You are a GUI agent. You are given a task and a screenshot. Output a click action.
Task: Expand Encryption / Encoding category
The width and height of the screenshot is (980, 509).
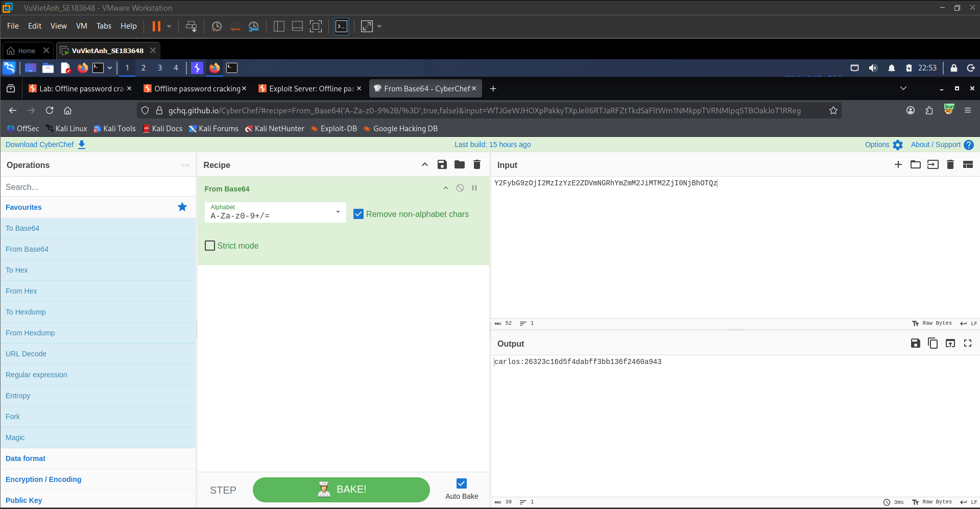click(98, 479)
